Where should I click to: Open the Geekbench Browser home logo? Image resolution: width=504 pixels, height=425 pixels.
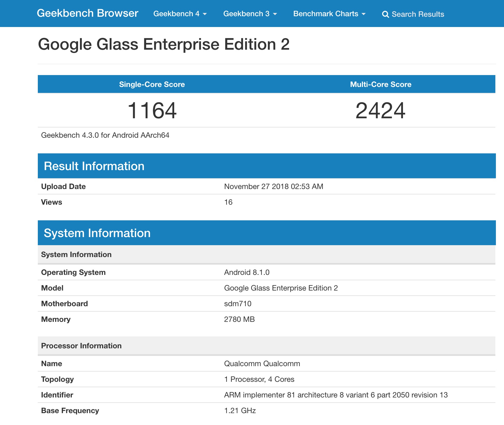click(x=87, y=13)
